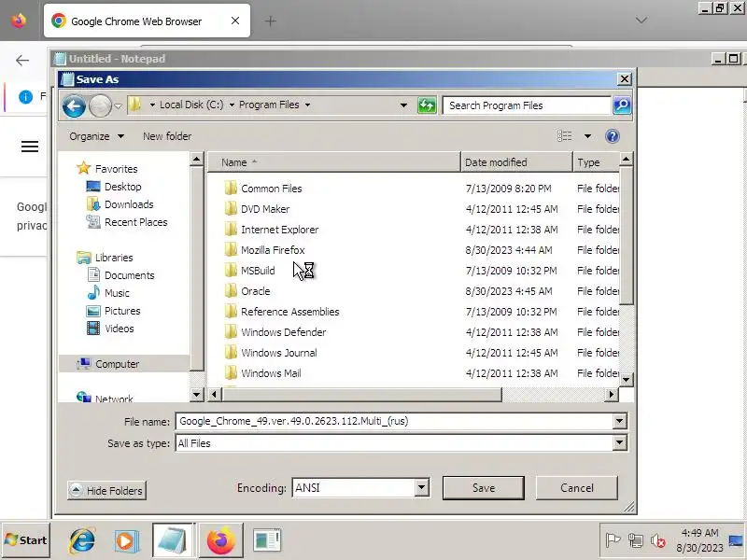The image size is (747, 560).
Task: Open Windows Media Player from the taskbar
Action: click(126, 540)
